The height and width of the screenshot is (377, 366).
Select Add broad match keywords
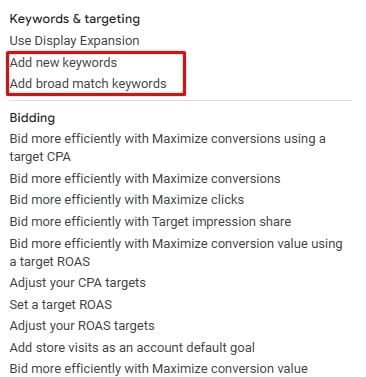point(88,83)
